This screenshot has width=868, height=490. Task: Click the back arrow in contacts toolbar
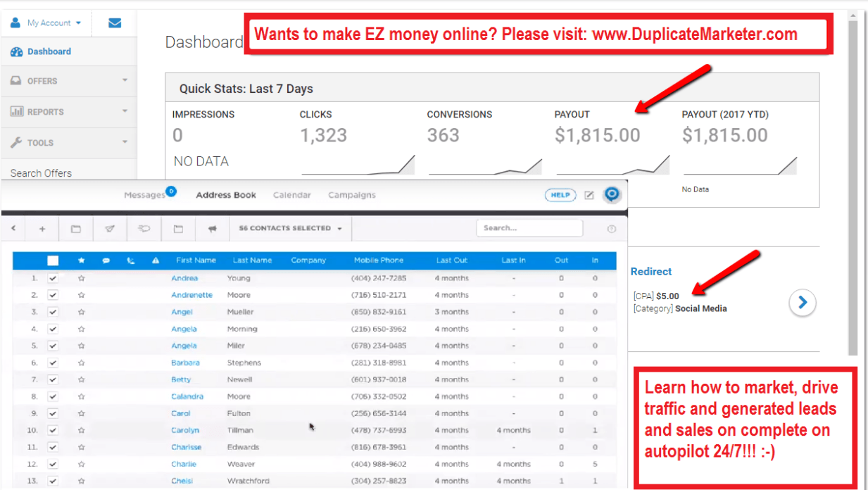(13, 229)
